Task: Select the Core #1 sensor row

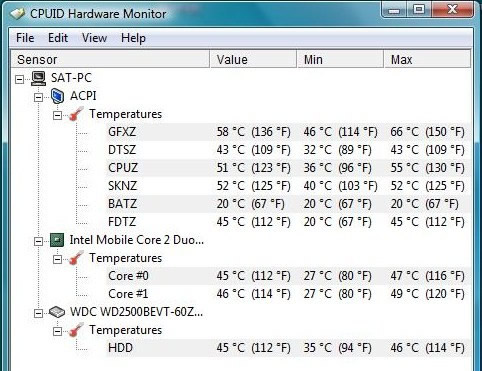Action: (289, 294)
